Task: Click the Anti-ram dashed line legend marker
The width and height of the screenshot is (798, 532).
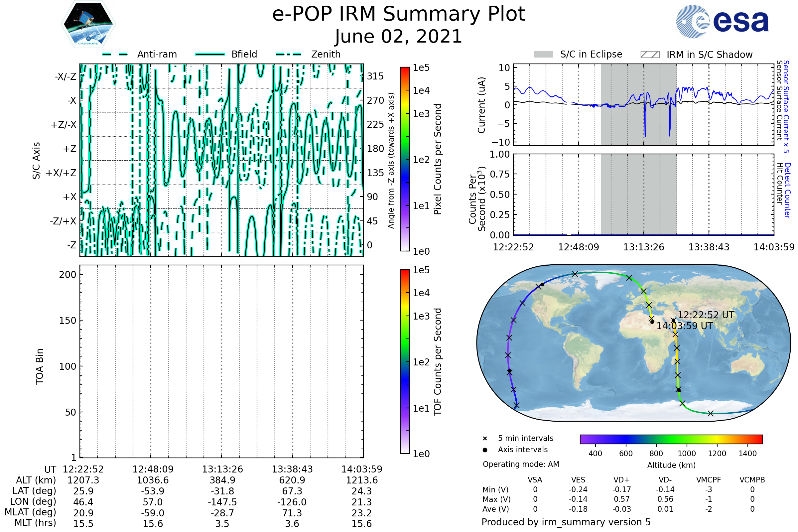Action: (115, 54)
